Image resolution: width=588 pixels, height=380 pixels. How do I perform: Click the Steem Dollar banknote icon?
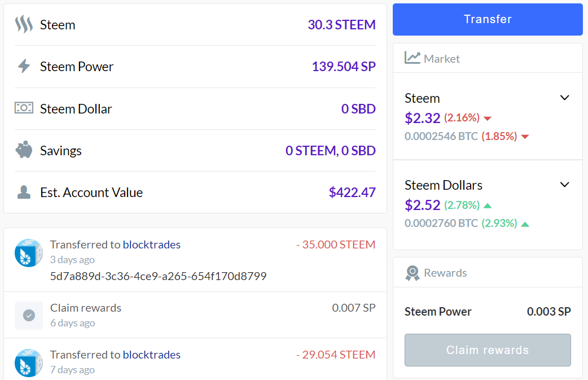pos(24,108)
